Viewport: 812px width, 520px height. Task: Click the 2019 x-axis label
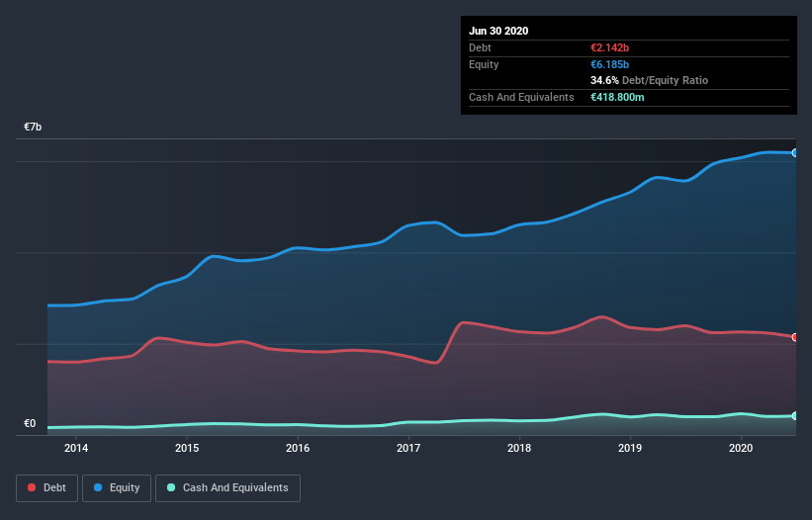pyautogui.click(x=630, y=448)
